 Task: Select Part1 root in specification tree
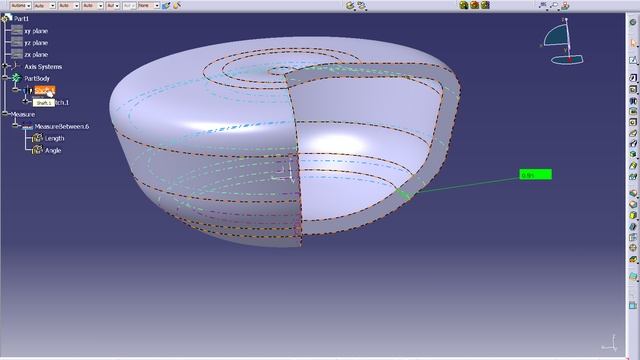pos(21,18)
